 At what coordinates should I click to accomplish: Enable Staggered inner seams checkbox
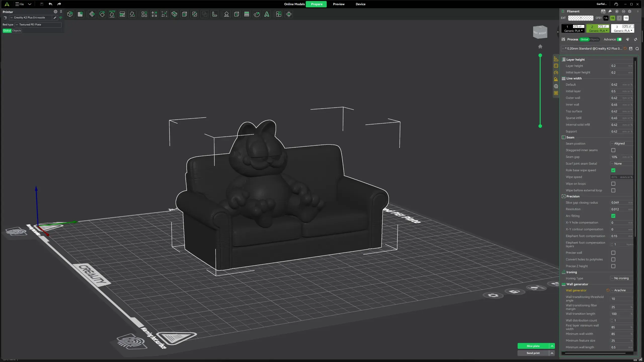(613, 150)
